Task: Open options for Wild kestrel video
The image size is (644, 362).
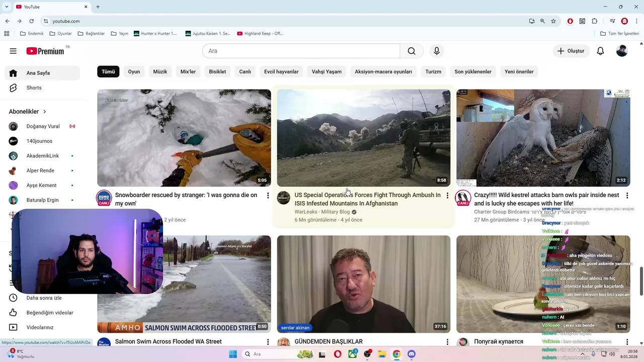Action: click(627, 196)
